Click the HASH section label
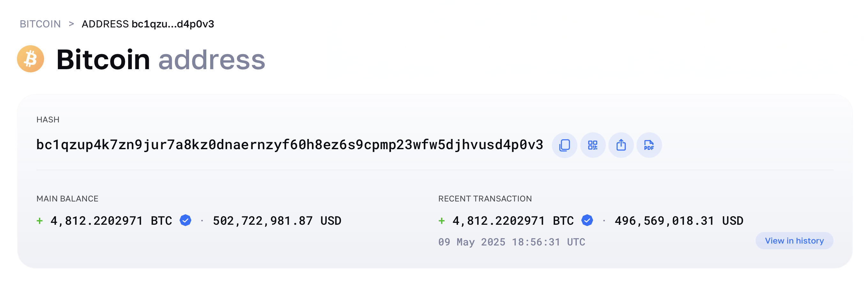 point(48,120)
